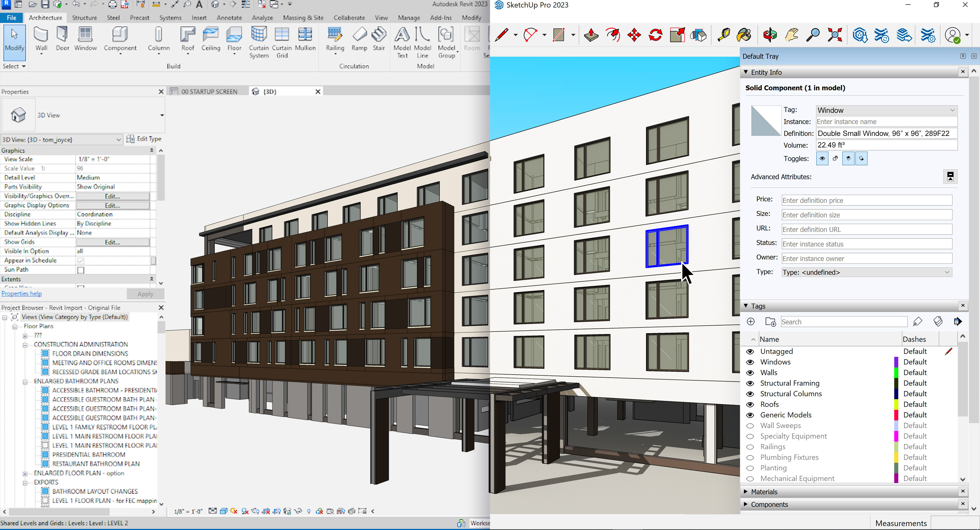Click Edit for Show Grids

pos(113,242)
